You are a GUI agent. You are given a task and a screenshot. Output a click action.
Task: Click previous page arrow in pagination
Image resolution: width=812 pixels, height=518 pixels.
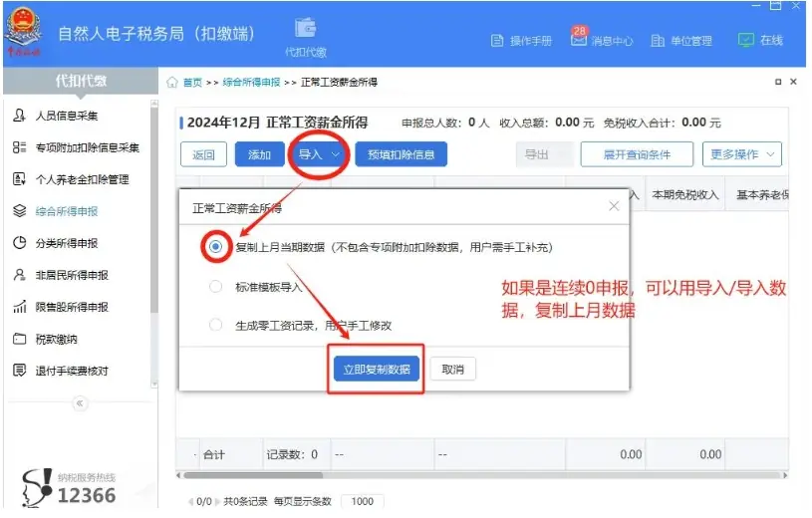pyautogui.click(x=191, y=501)
